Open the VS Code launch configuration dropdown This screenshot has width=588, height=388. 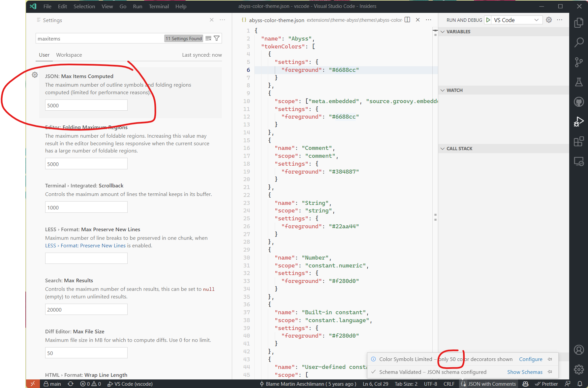(537, 20)
